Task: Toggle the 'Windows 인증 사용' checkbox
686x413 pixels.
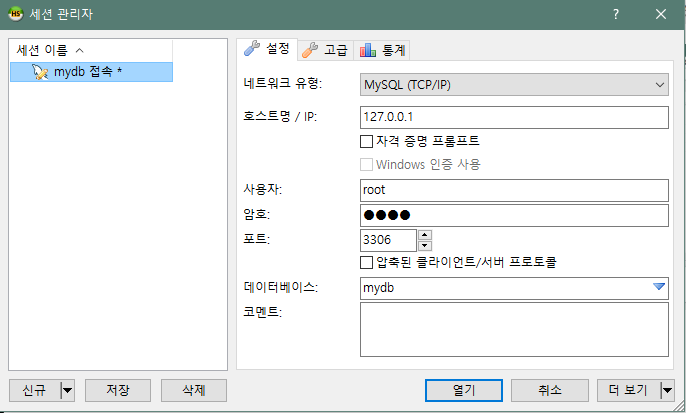Action: [366, 165]
